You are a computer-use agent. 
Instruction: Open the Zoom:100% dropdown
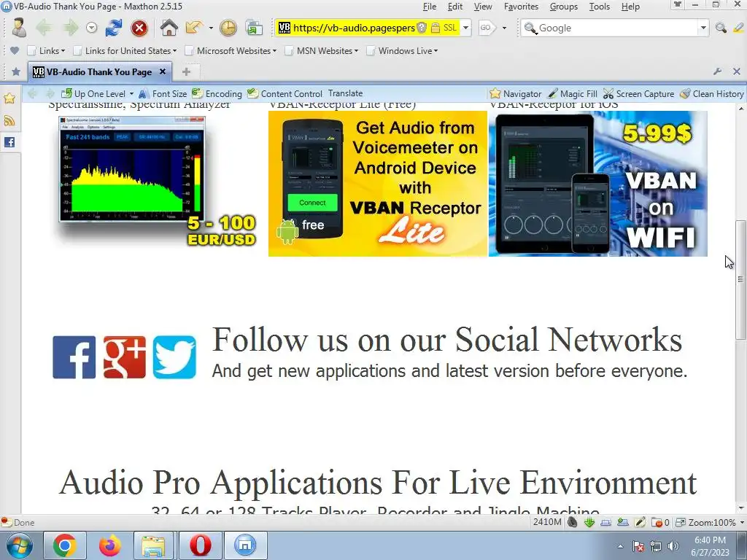(x=742, y=522)
